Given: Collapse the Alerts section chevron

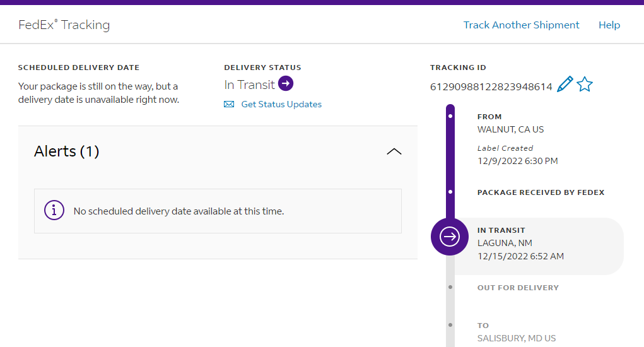Looking at the screenshot, I should (x=394, y=151).
